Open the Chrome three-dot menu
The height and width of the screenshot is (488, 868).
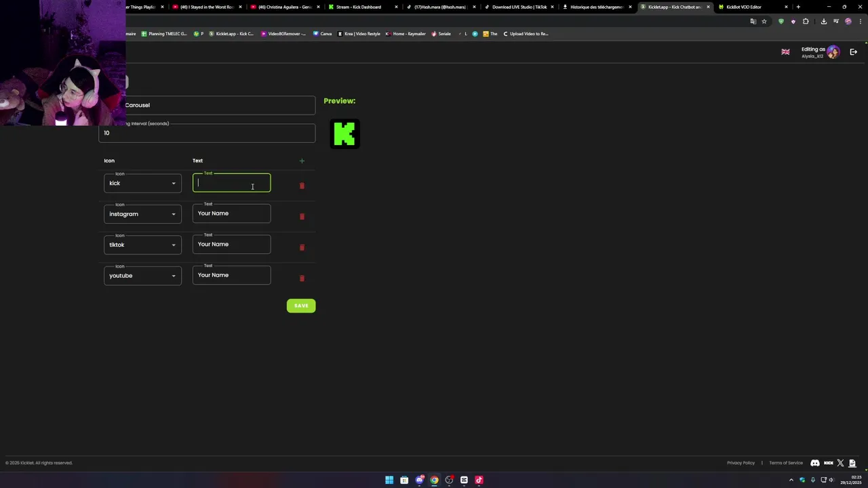pyautogui.click(x=859, y=22)
